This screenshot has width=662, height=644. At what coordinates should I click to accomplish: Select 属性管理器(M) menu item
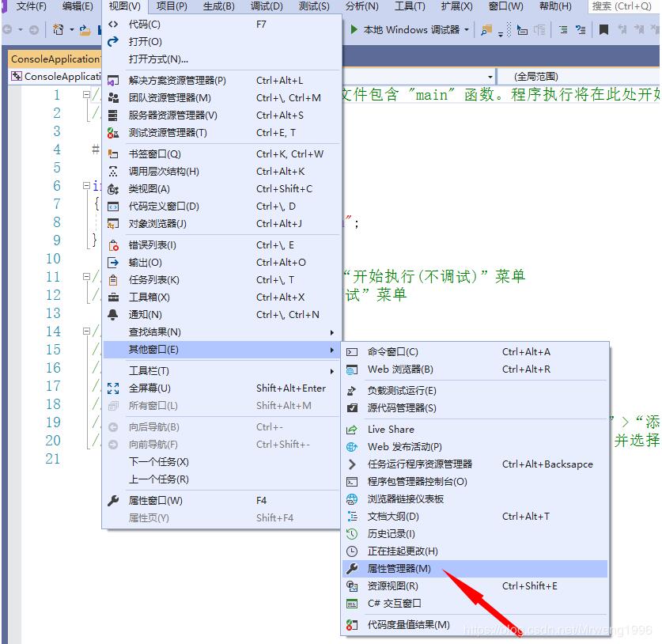tap(475, 569)
